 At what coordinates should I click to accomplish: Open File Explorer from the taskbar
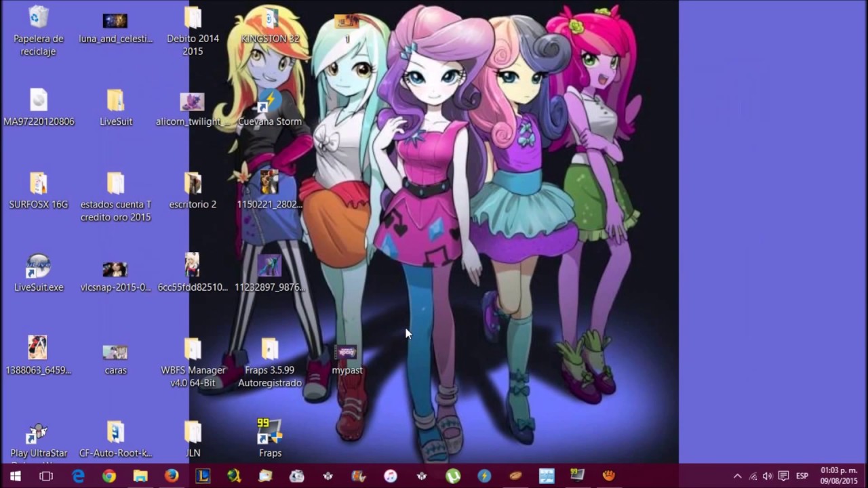tap(140, 476)
